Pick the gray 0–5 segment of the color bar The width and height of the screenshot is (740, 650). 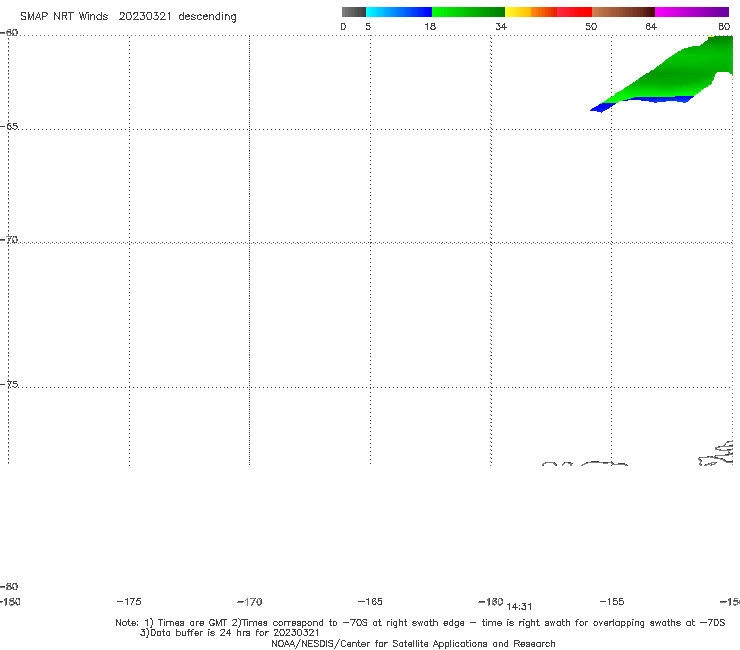[x=354, y=12]
